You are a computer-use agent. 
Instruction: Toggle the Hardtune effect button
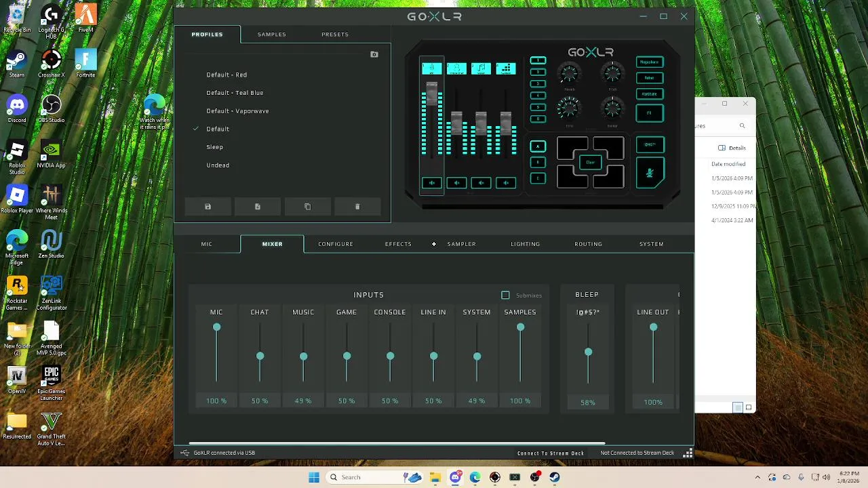click(x=650, y=94)
